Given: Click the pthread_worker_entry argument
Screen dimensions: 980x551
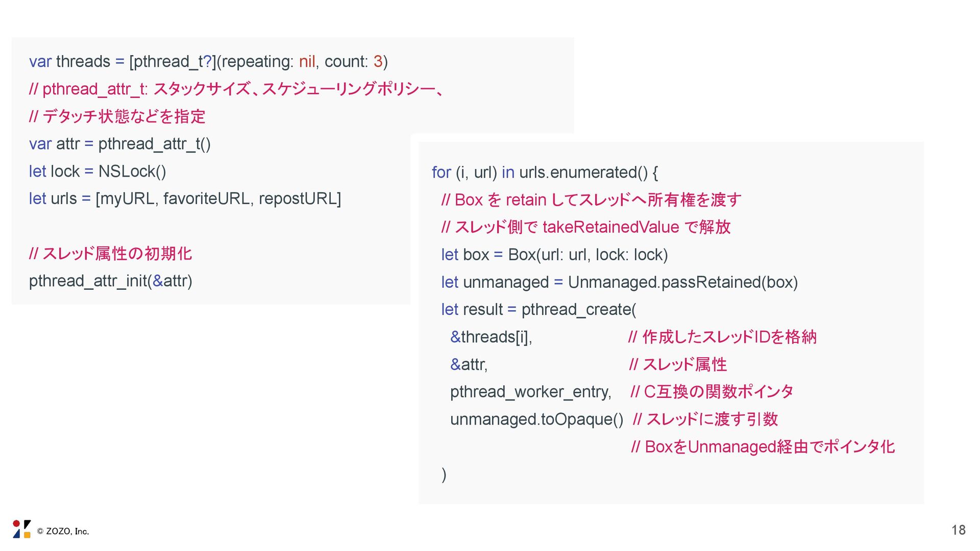Looking at the screenshot, I should click(530, 392).
